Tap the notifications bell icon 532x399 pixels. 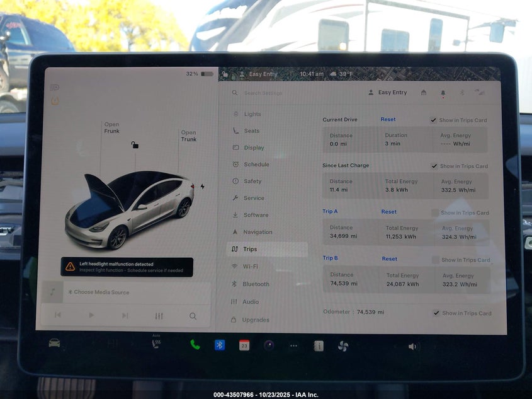point(443,93)
